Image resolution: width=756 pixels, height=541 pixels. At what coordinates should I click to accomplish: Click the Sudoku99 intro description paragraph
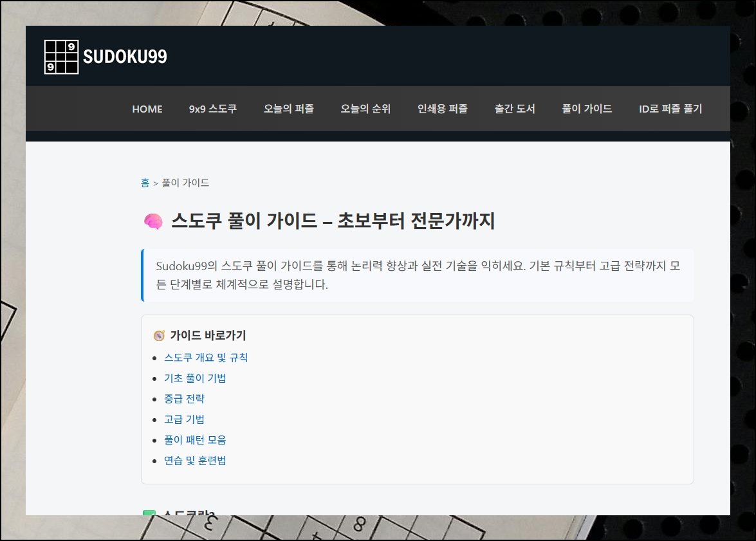(x=418, y=275)
